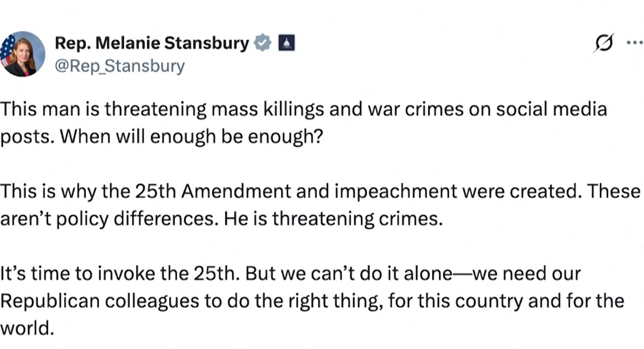Click the words "Republican colleagues"
Viewport: 644px width, 349px height.
click(x=99, y=301)
